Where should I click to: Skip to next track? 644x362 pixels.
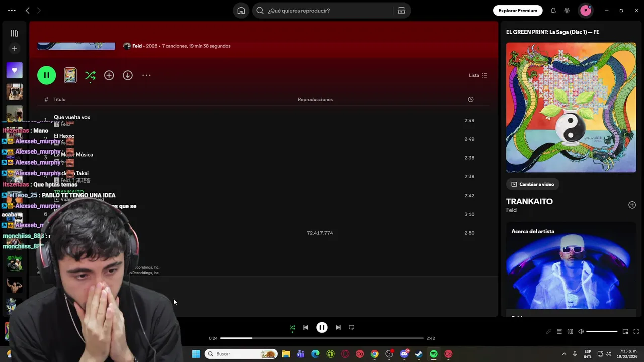(338, 327)
